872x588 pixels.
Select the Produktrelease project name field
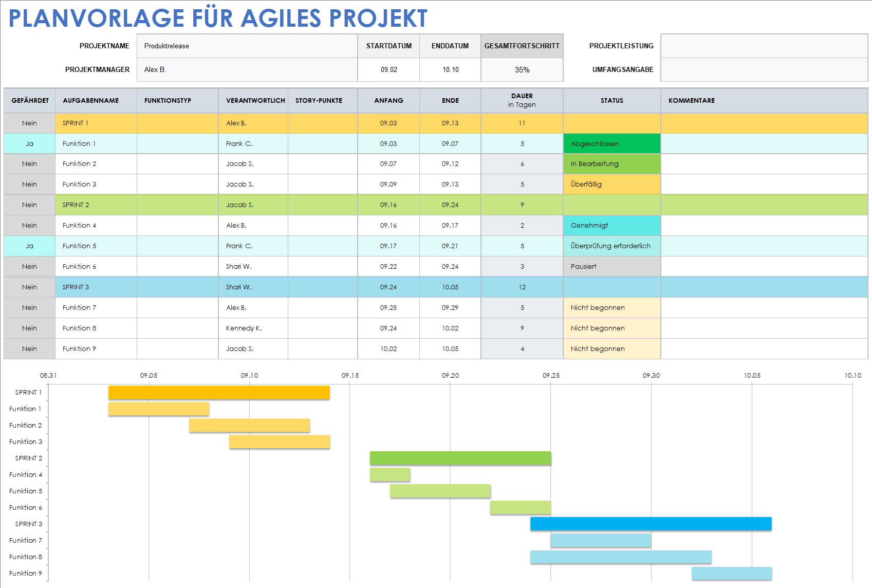pyautogui.click(x=247, y=46)
